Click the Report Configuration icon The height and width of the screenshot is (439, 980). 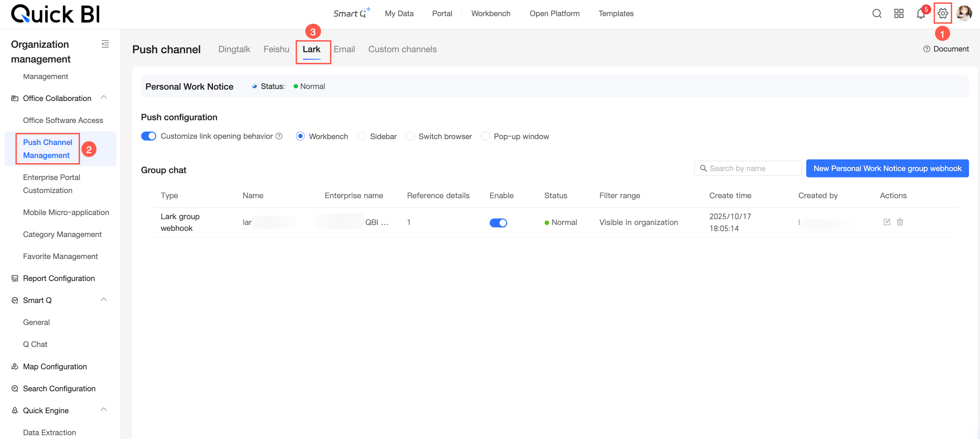pos(15,279)
